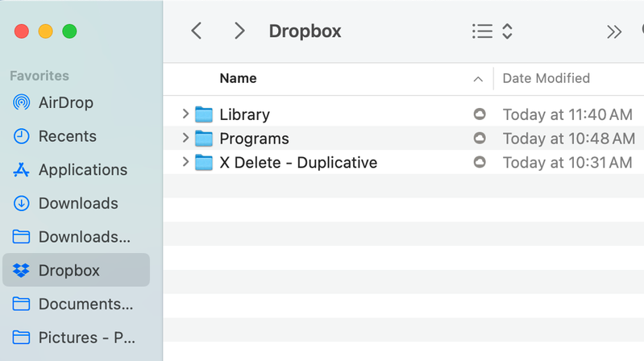The height and width of the screenshot is (361, 644).
Task: Open AirDrop in the sidebar
Action: (x=66, y=102)
